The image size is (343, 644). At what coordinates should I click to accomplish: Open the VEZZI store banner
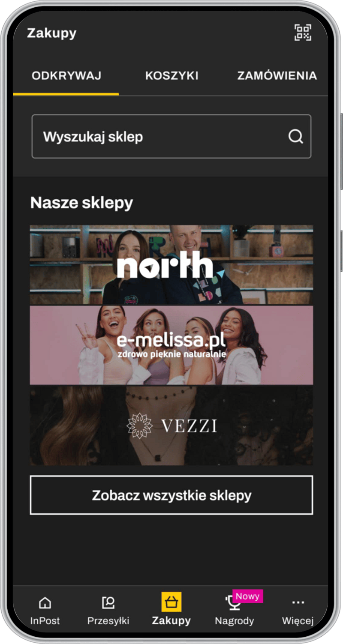point(171,426)
